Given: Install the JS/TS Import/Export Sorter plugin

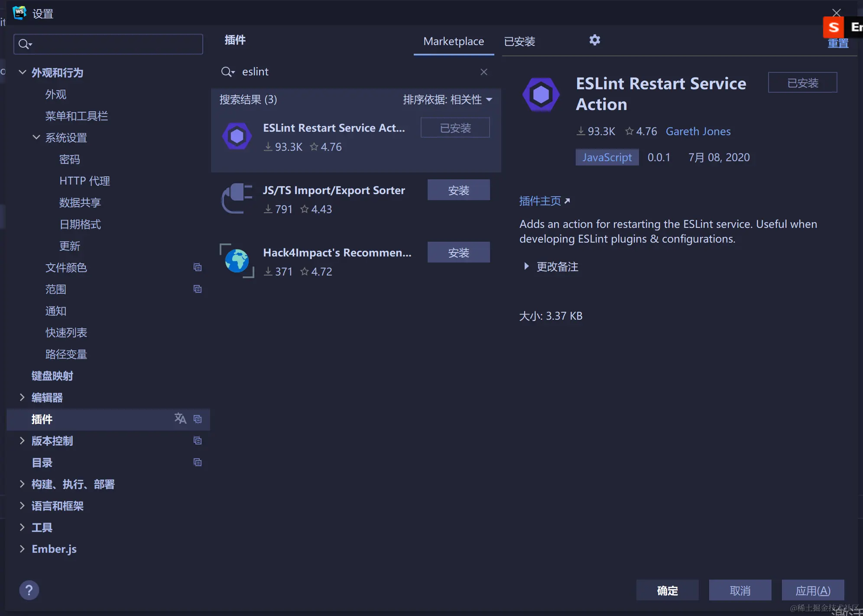Looking at the screenshot, I should [x=458, y=190].
